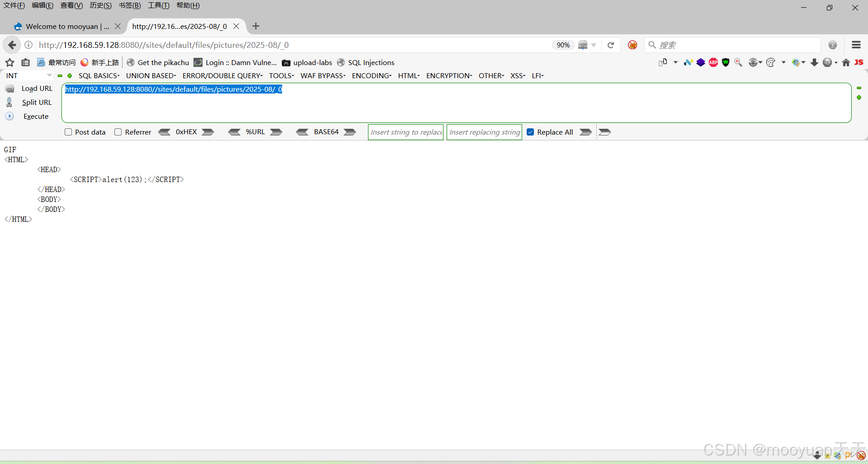Expand the OTHER menu in HackBar

(x=491, y=75)
